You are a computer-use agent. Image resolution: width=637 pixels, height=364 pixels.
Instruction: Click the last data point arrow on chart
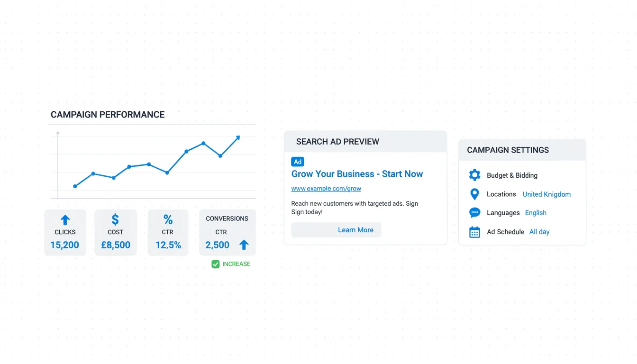pyautogui.click(x=238, y=137)
